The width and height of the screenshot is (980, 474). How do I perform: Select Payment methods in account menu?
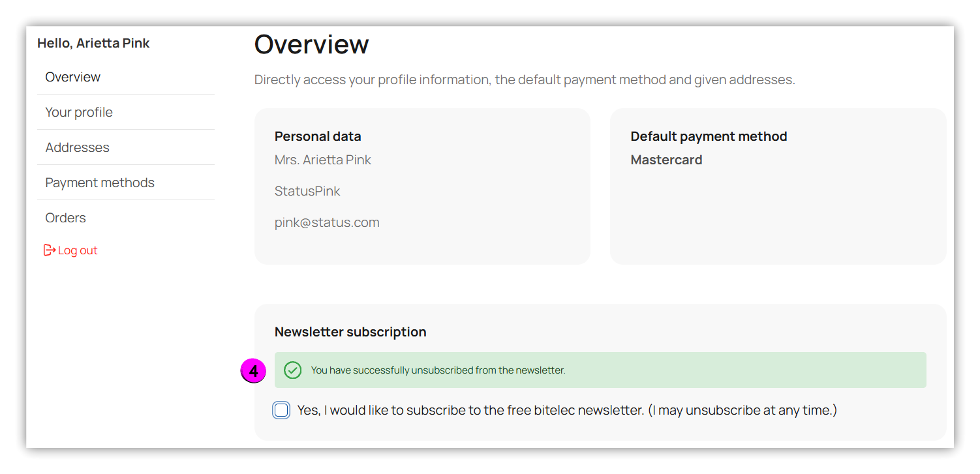(x=100, y=183)
